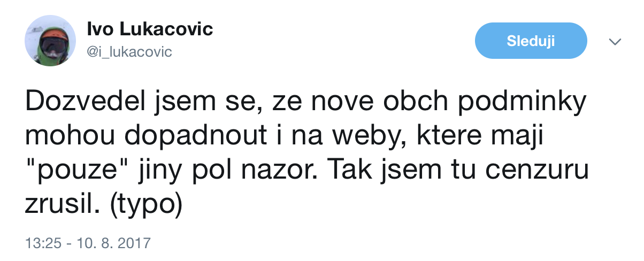
Task: Open the tweet timestamp 13:25 - 10. 8. 2017
Action: tap(88, 243)
